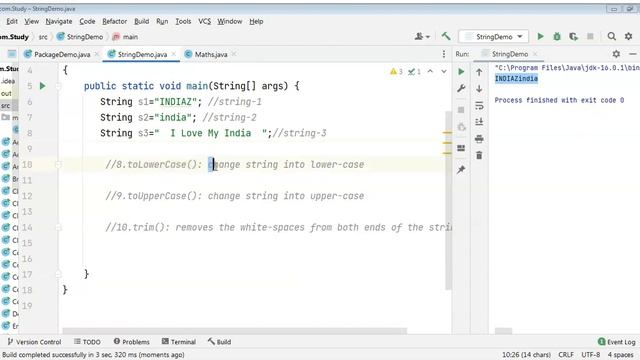Open editor tabs more options menu

click(444, 54)
